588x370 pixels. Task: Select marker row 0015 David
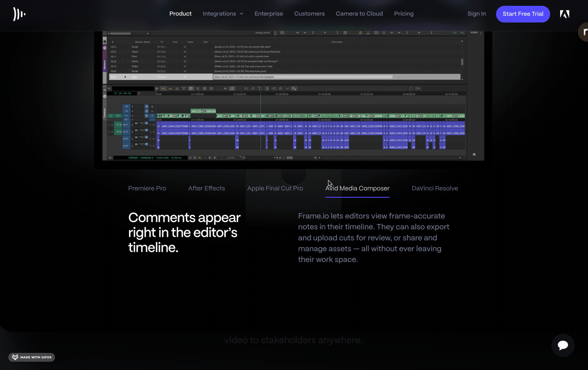[285, 47]
